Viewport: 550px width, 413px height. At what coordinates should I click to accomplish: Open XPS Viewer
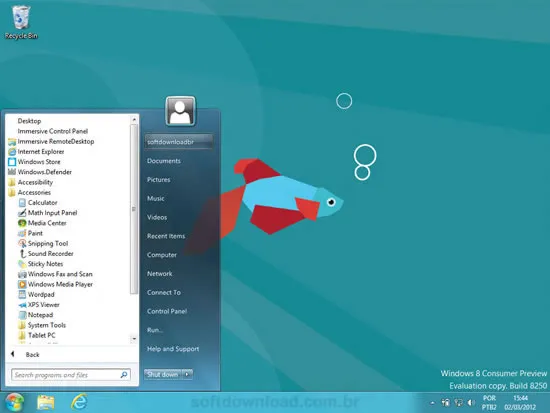click(x=39, y=305)
